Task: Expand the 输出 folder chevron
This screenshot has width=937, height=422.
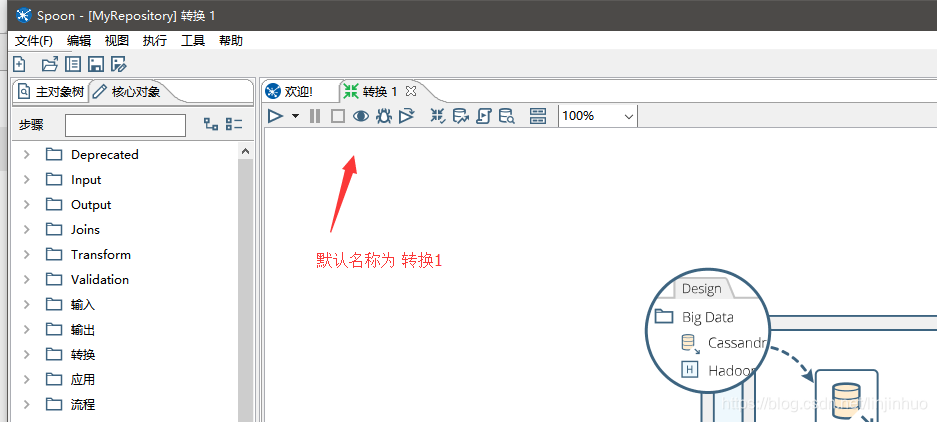Action: coord(26,329)
